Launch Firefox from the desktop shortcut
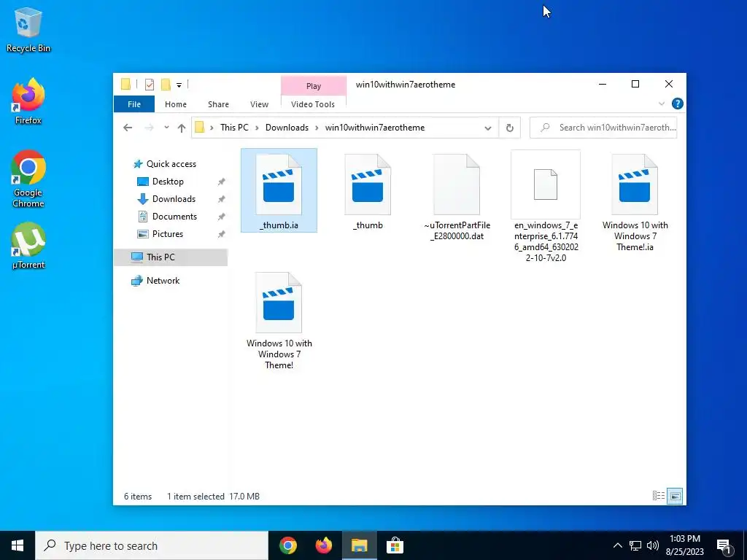 28,102
